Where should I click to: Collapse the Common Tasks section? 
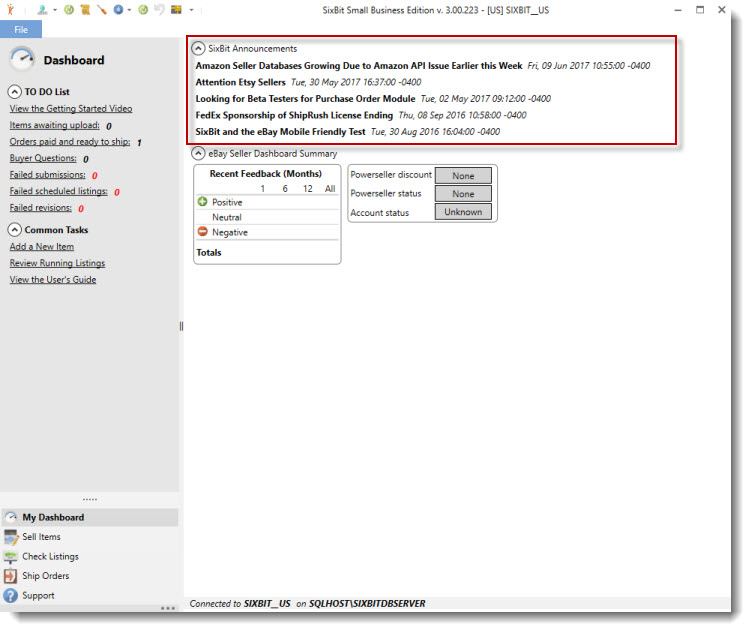(14, 230)
